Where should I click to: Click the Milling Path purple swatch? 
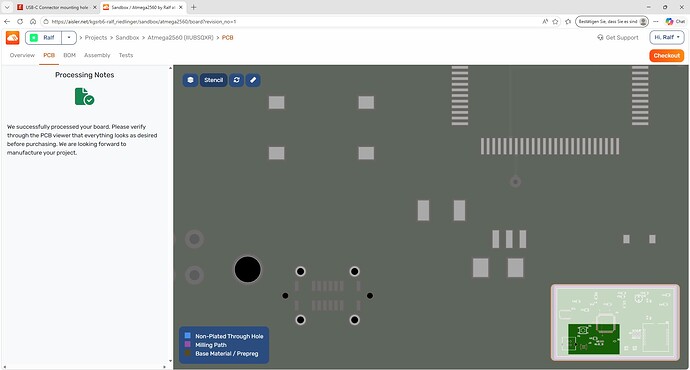[187, 344]
